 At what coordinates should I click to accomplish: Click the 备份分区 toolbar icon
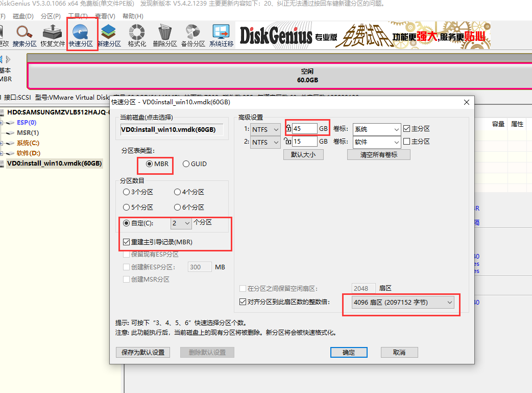click(193, 35)
